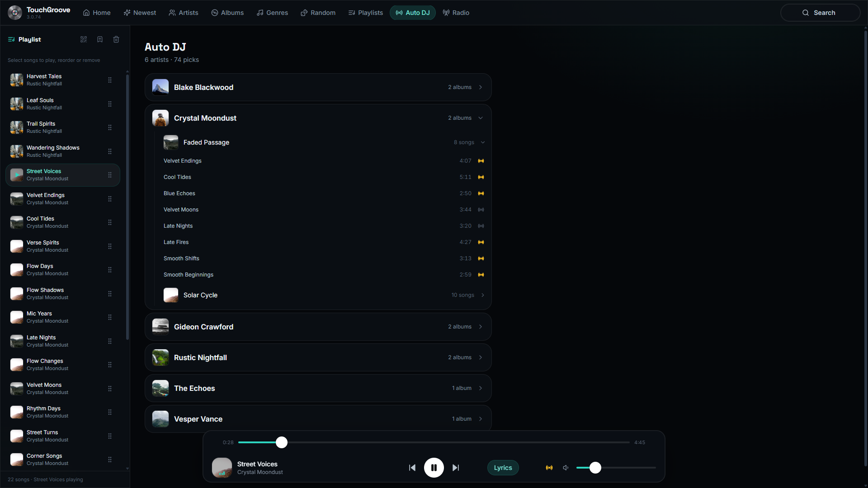Toggle Auto DJ for Cool Tides

pyautogui.click(x=481, y=177)
